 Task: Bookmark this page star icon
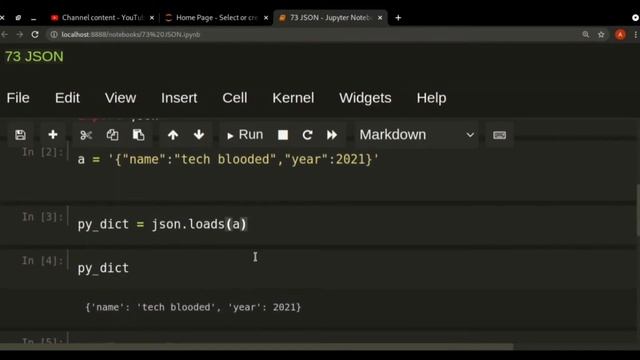(x=601, y=35)
